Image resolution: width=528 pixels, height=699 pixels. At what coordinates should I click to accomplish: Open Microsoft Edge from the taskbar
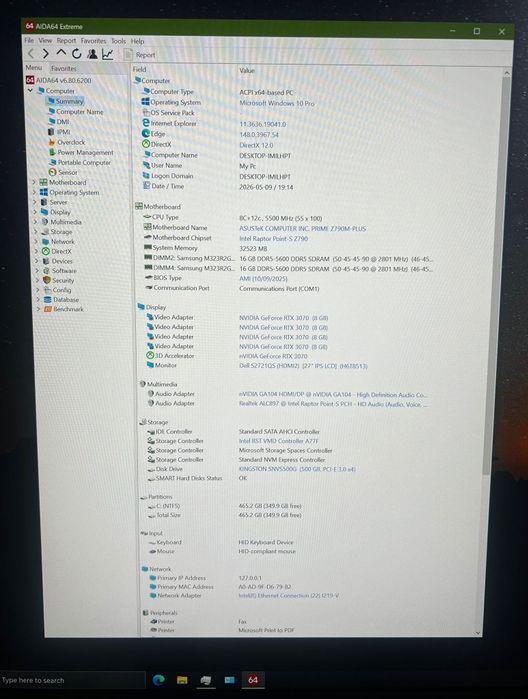coord(159,680)
